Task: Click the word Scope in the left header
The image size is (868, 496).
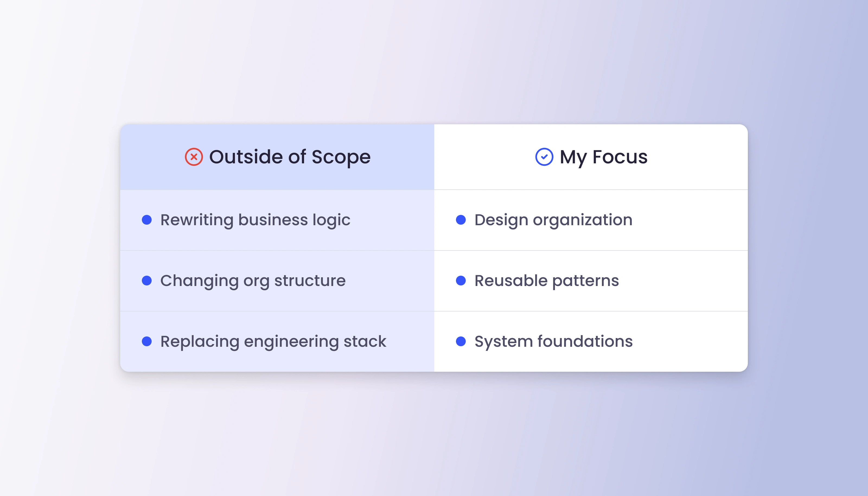Action: point(341,157)
